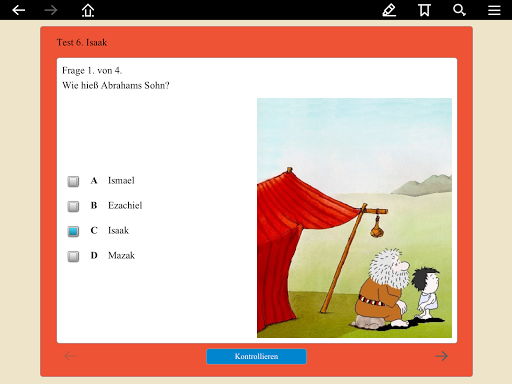
Task: Open the home page icon
Action: (x=88, y=10)
